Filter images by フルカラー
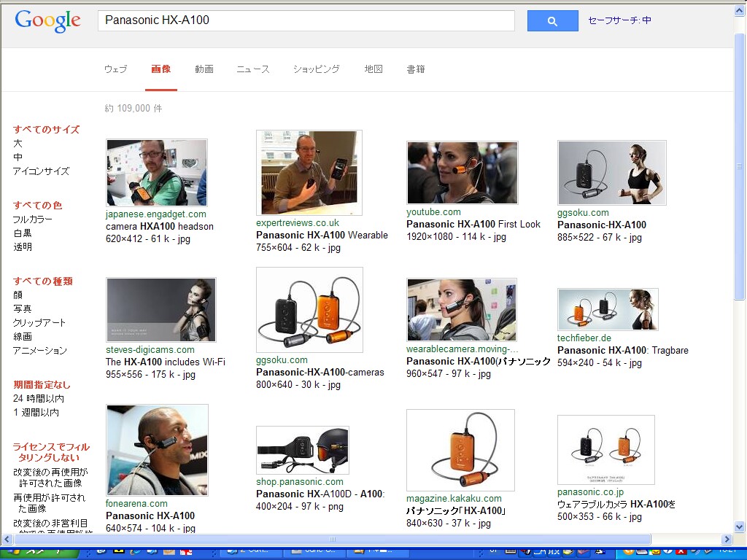The height and width of the screenshot is (560, 747). click(x=32, y=219)
